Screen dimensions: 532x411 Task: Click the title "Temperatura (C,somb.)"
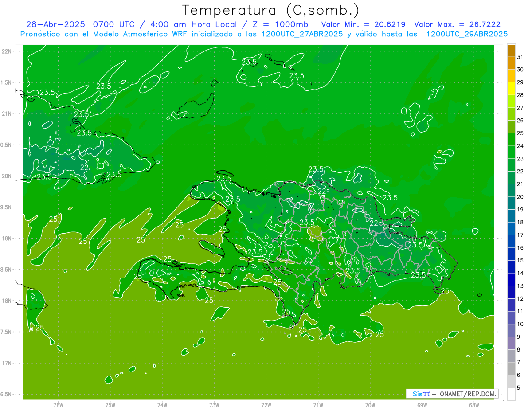(x=270, y=10)
